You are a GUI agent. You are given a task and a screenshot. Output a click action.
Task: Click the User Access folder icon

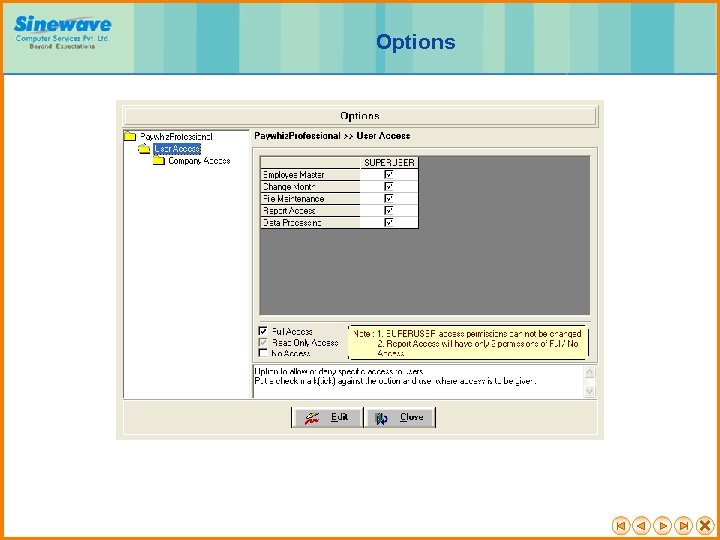click(x=144, y=149)
